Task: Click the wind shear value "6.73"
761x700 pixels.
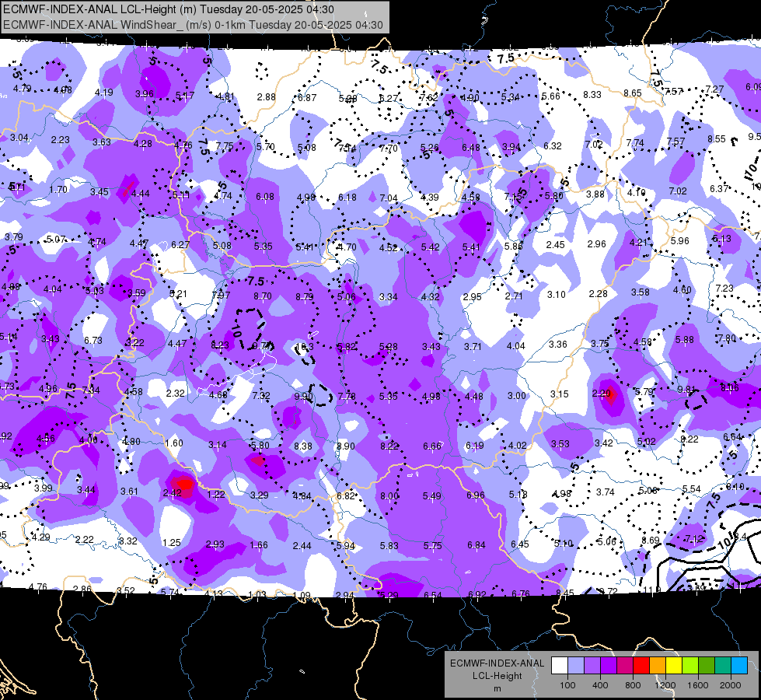Action: click(93, 341)
